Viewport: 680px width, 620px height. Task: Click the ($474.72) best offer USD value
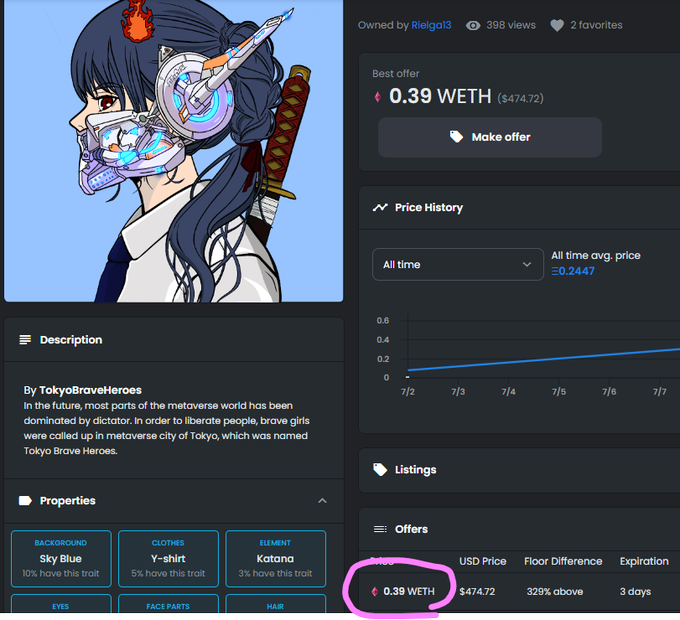point(520,98)
